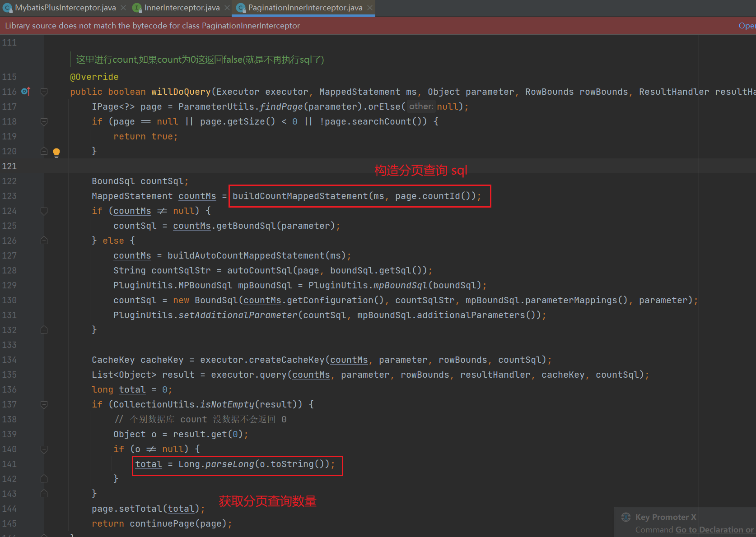Screen dimensions: 756x537
Task: Click line number 121 in the gutter
Action: [9, 166]
